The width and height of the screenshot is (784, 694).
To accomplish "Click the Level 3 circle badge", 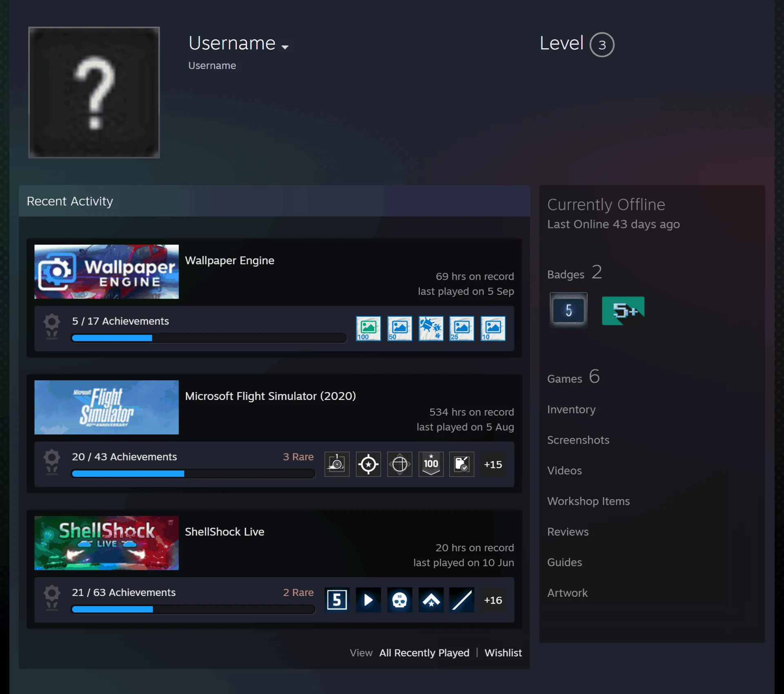I will point(602,45).
